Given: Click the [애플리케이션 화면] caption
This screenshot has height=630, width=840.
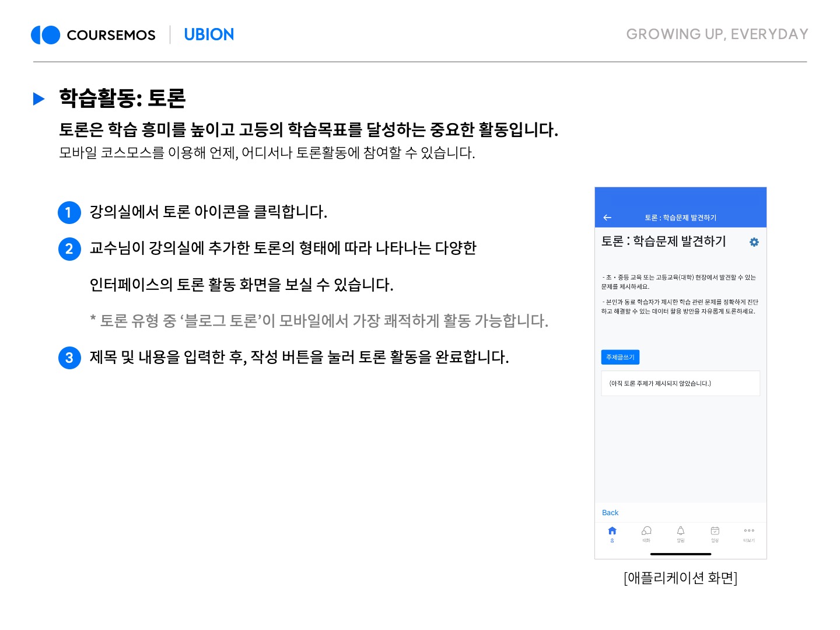Looking at the screenshot, I should point(680,578).
